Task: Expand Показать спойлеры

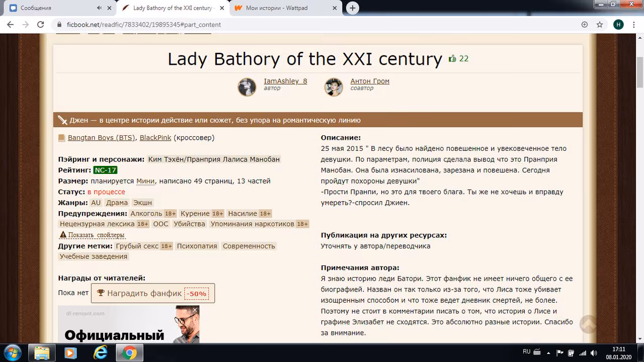Action: click(x=93, y=235)
